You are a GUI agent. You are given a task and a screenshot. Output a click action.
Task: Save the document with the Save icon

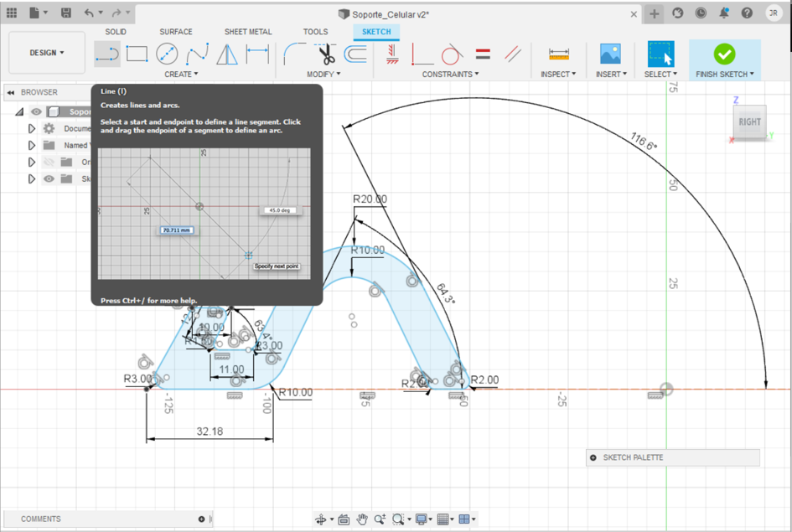[x=65, y=13]
